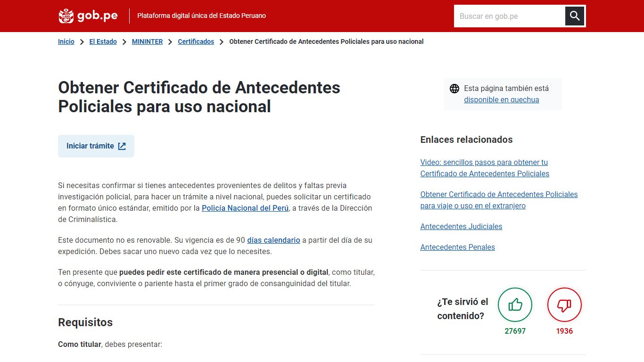Screen dimensions: 644x362
Task: Click the Enlaces relacionados heading
Action: coord(466,140)
